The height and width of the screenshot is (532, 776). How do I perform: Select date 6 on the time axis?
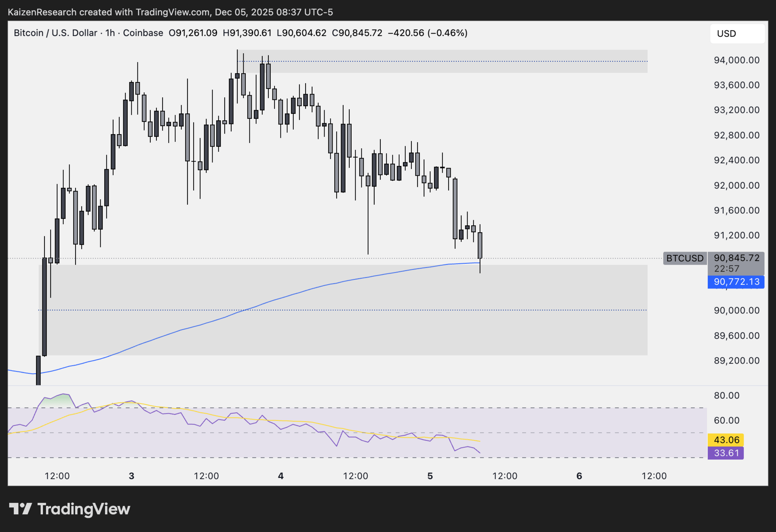click(579, 476)
